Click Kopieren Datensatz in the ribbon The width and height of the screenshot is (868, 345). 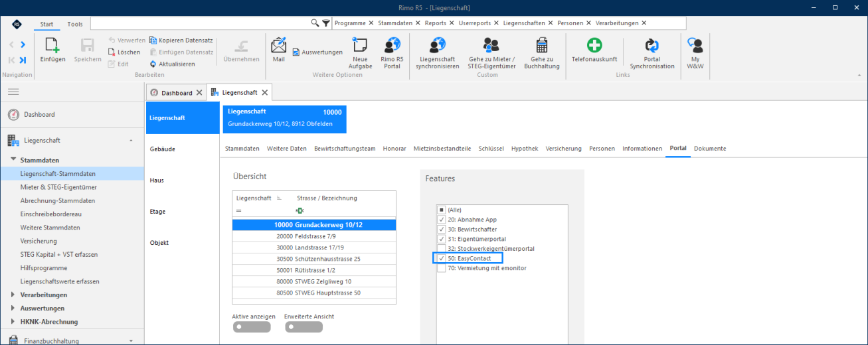(181, 40)
